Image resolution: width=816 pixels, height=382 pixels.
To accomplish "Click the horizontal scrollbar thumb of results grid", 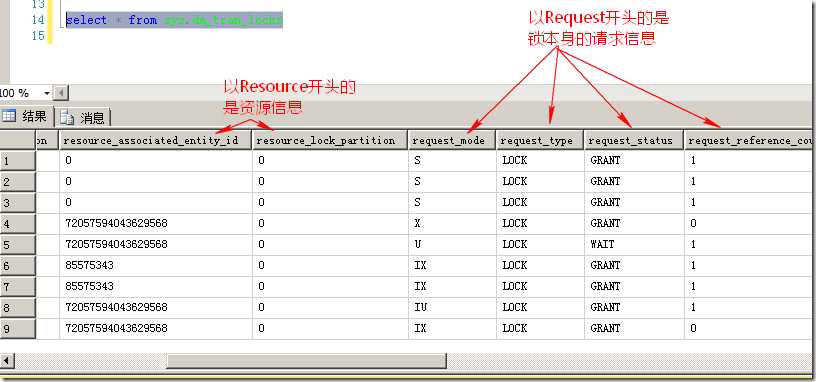I will click(306, 361).
